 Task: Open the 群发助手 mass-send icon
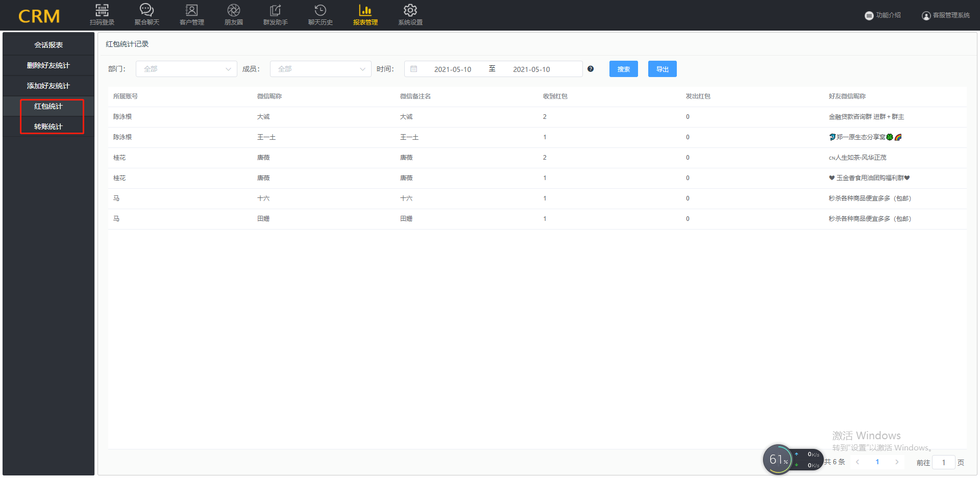(276, 10)
